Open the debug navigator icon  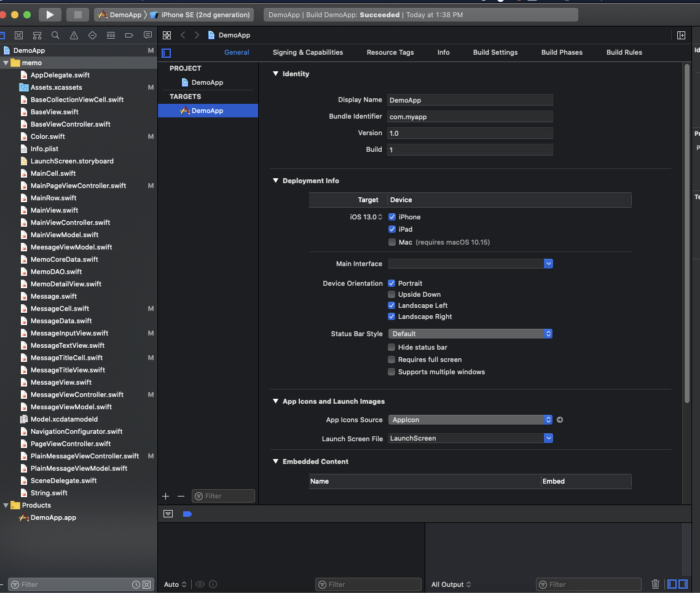[x=111, y=35]
